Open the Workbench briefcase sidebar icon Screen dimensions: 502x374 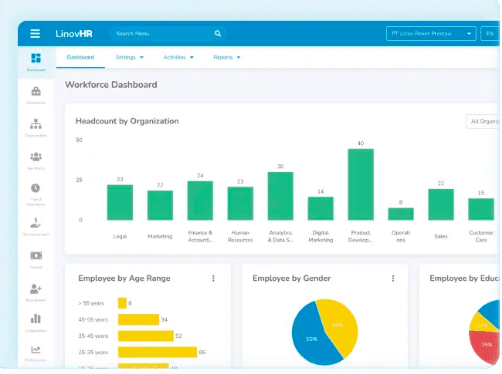click(36, 95)
